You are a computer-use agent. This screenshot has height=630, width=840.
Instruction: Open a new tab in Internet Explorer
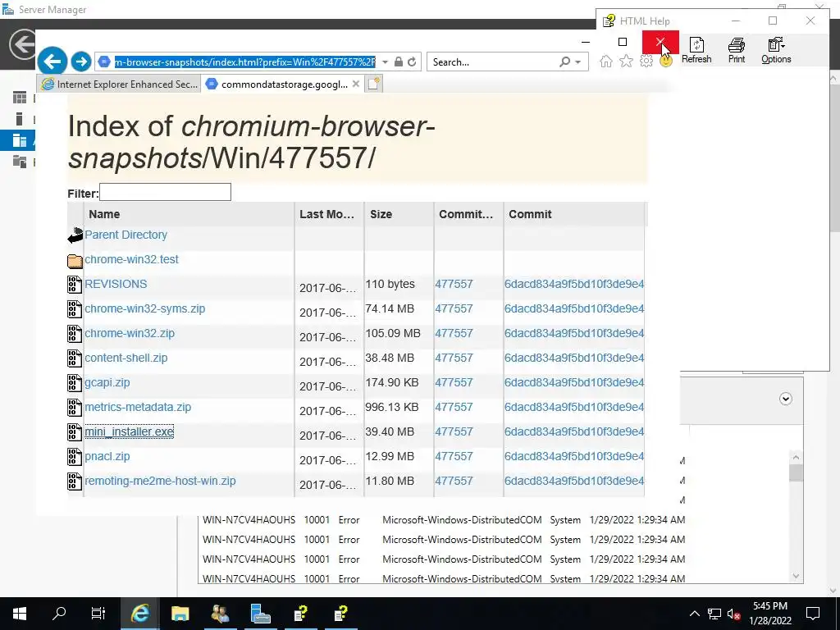coord(374,84)
